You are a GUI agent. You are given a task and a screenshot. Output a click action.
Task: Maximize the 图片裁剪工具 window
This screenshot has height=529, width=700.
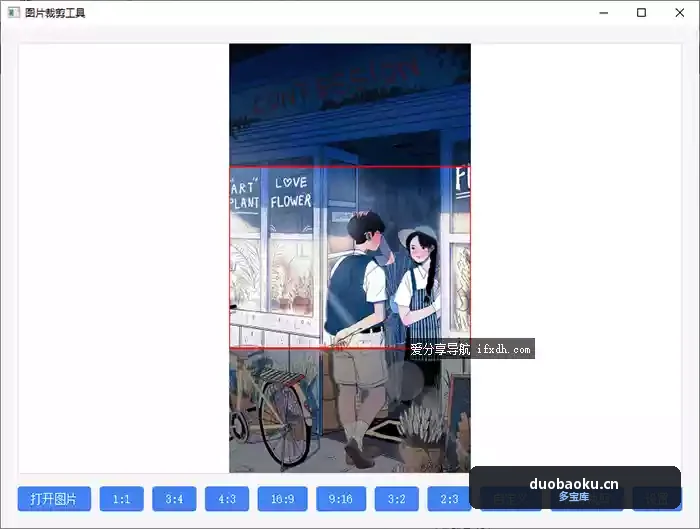click(x=641, y=13)
